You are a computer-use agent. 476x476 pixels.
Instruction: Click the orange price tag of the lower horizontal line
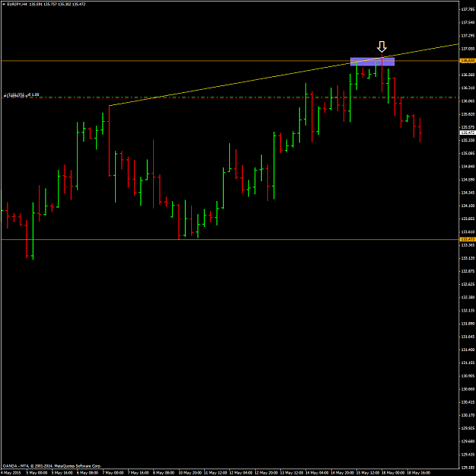468,239
